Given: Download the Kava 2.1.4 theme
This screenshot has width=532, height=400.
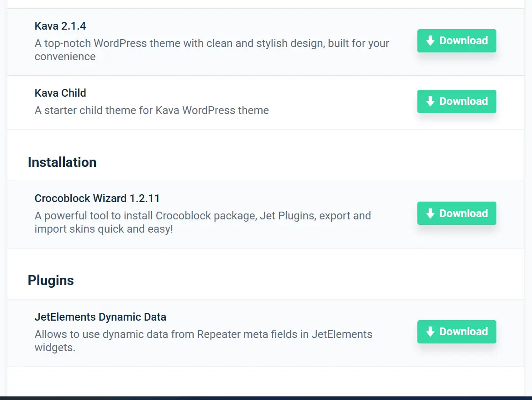Looking at the screenshot, I should pyautogui.click(x=457, y=41).
